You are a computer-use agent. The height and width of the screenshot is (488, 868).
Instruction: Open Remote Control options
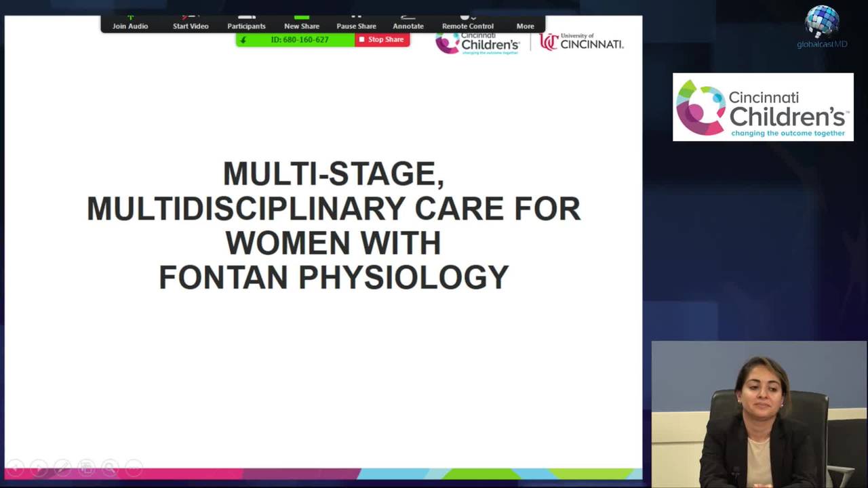click(x=468, y=24)
